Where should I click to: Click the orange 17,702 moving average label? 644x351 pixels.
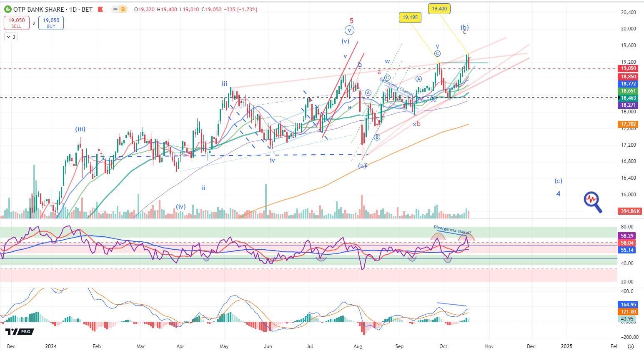pyautogui.click(x=629, y=124)
